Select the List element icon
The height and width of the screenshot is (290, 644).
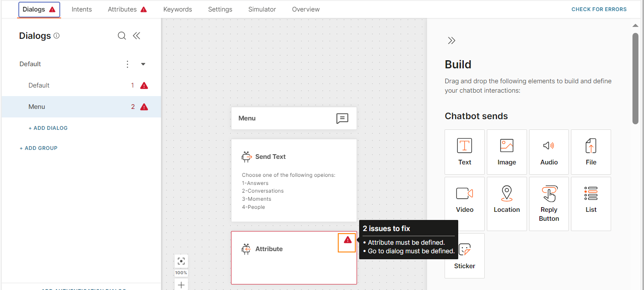tap(591, 193)
